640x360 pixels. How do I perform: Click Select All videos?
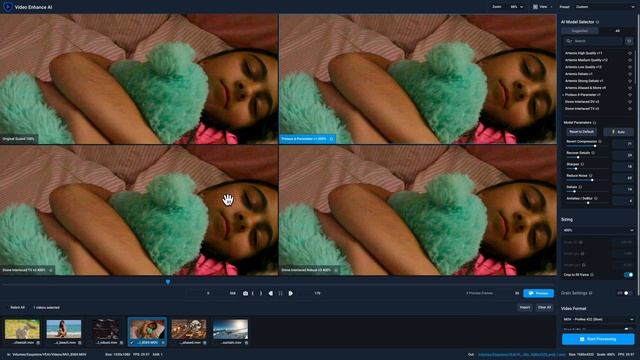pyautogui.click(x=17, y=307)
